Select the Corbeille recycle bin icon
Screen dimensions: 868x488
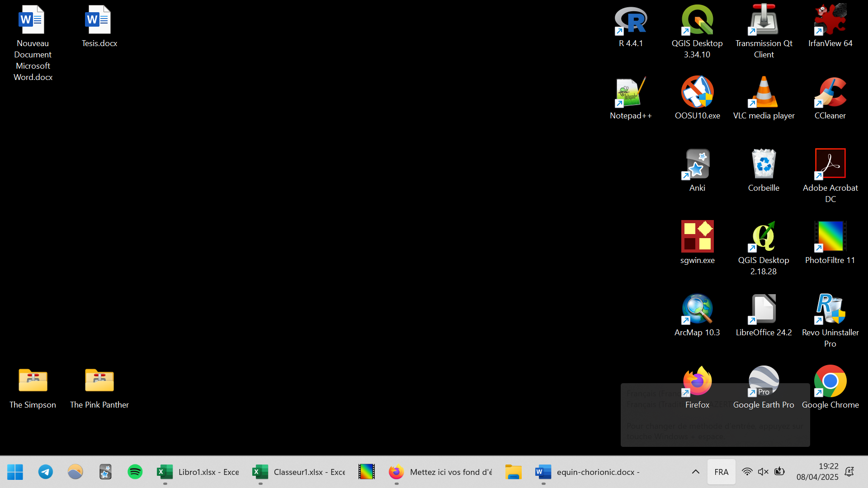pyautogui.click(x=764, y=170)
